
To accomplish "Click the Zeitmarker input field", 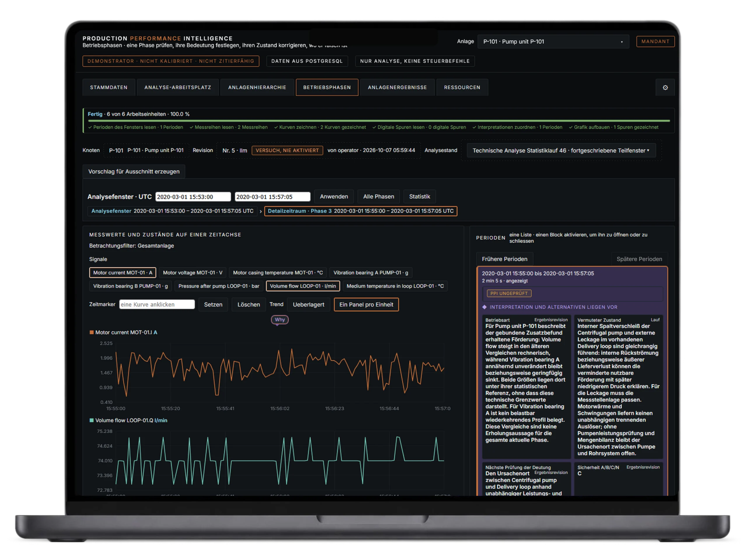I will pos(157,304).
